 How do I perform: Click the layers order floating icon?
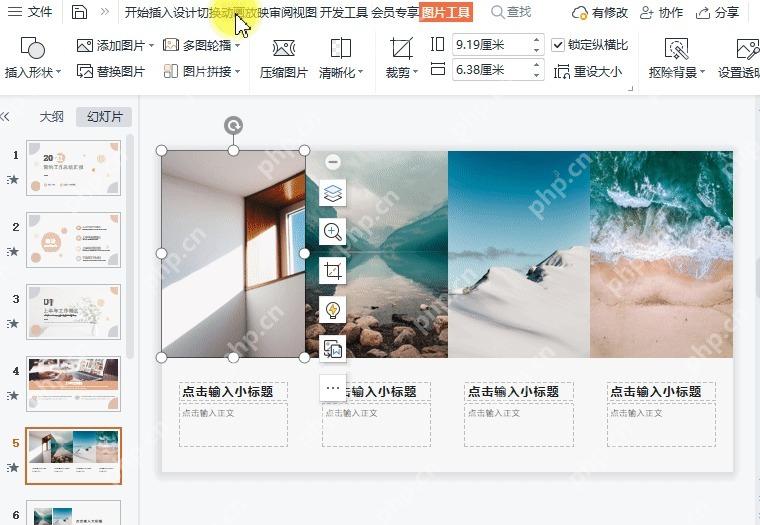[x=333, y=193]
